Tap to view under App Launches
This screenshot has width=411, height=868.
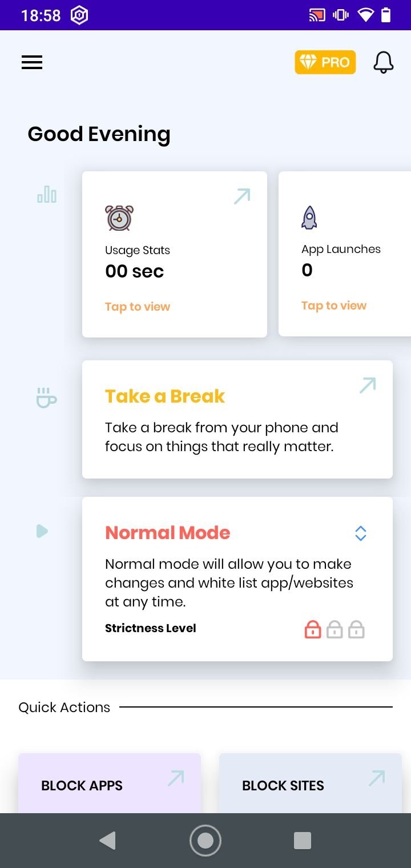(x=334, y=306)
